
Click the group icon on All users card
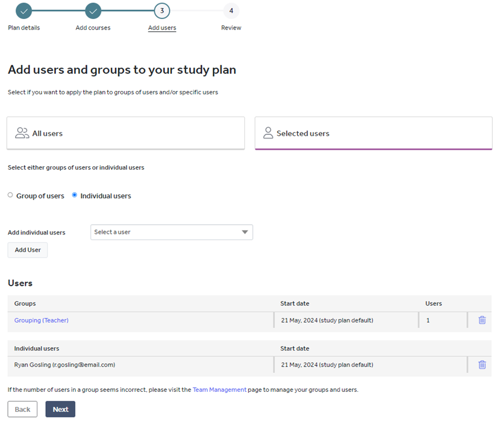coord(22,133)
